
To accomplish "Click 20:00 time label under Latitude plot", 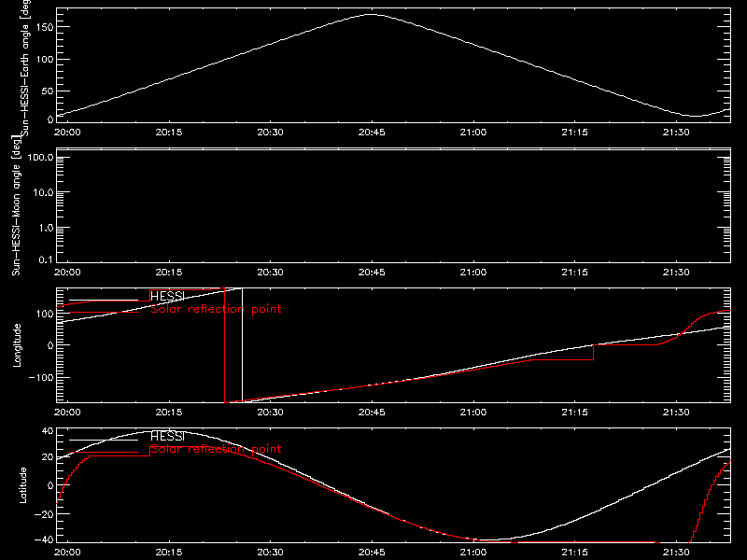I will [x=67, y=552].
